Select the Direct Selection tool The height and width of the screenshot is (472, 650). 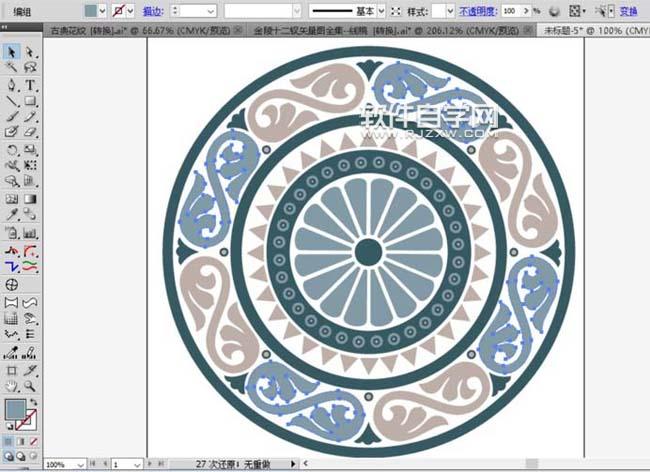pyautogui.click(x=30, y=51)
